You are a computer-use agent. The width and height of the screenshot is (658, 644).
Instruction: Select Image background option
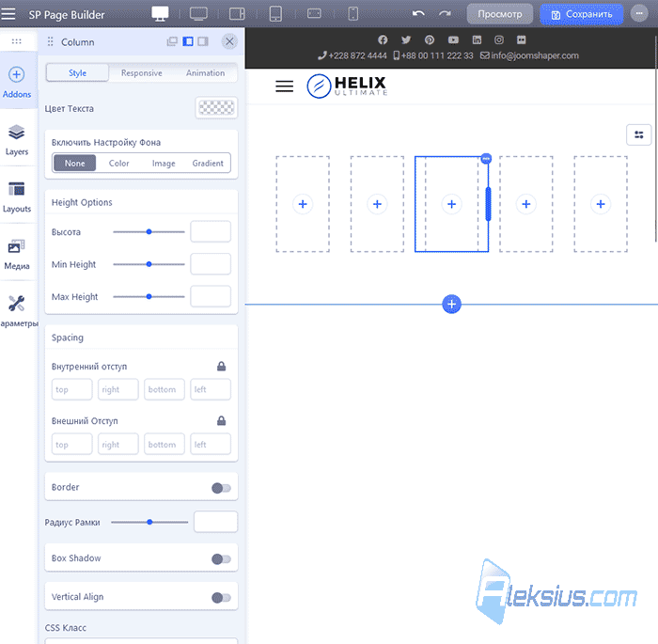pyautogui.click(x=164, y=163)
